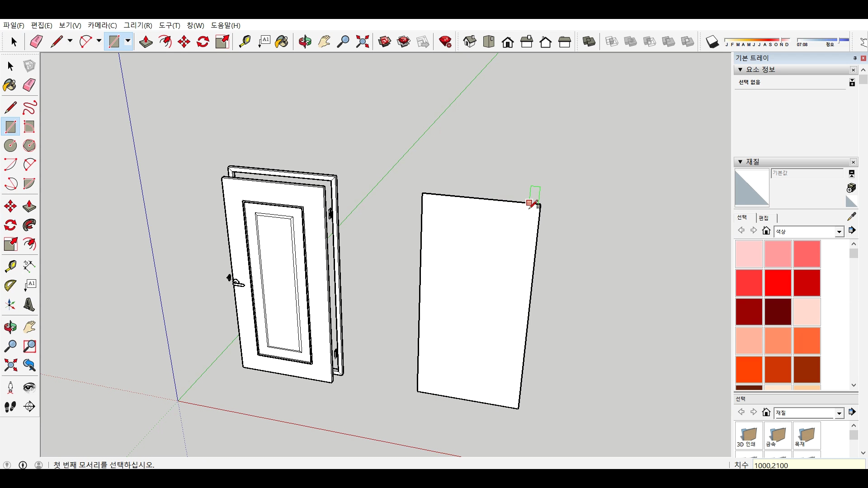Screen dimensions: 868x488
Task: Click the materials home button
Action: pos(766,231)
